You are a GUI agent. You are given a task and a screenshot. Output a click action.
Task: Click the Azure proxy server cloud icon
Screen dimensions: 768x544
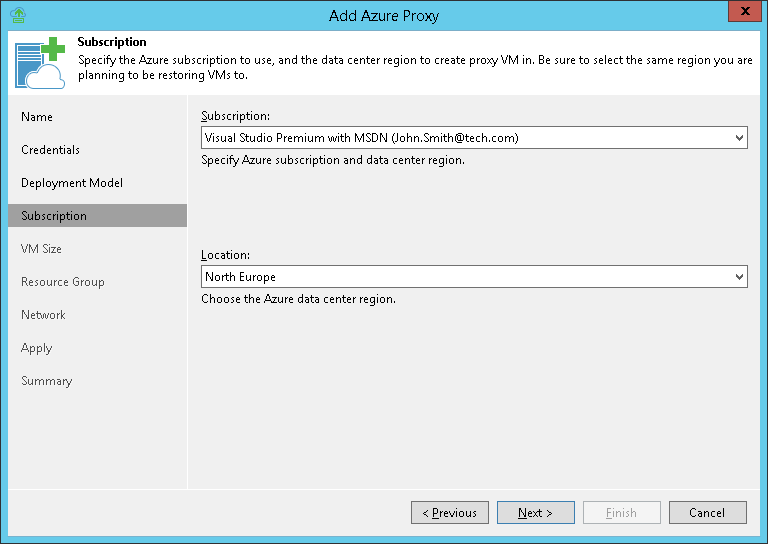[x=40, y=64]
